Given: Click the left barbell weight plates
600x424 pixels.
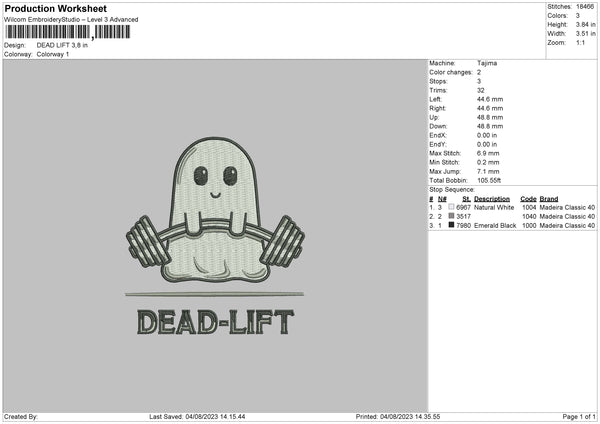Looking at the screenshot, I should 146,241.
